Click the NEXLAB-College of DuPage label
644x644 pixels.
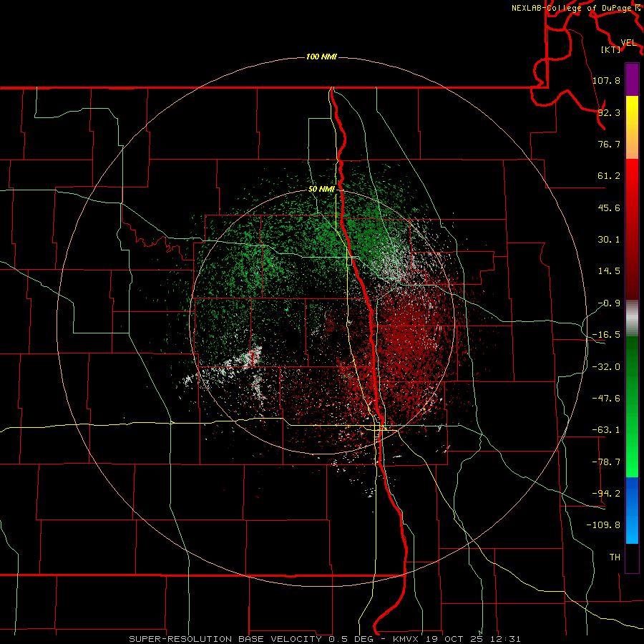(571, 8)
